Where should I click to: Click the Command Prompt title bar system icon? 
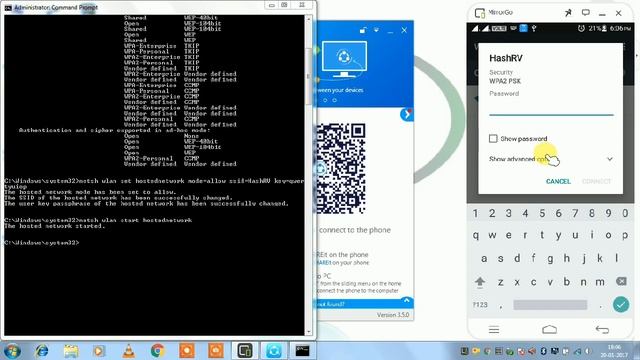(8, 7)
